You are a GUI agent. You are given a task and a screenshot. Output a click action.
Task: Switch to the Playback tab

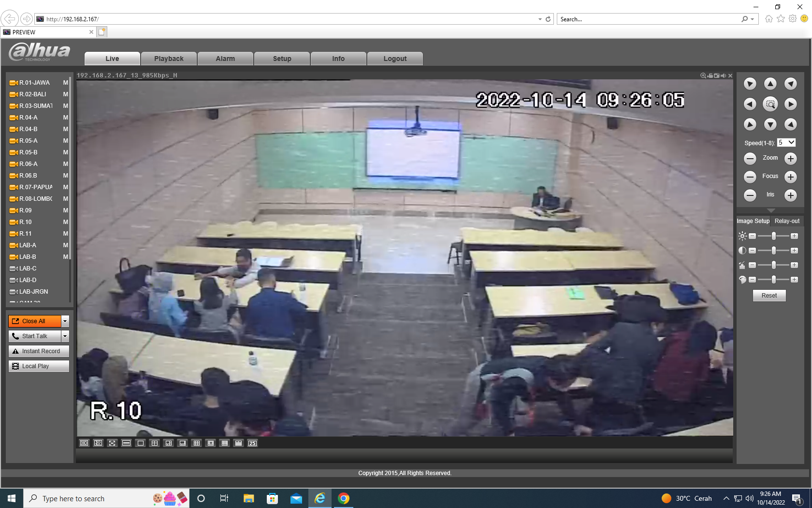tap(169, 59)
